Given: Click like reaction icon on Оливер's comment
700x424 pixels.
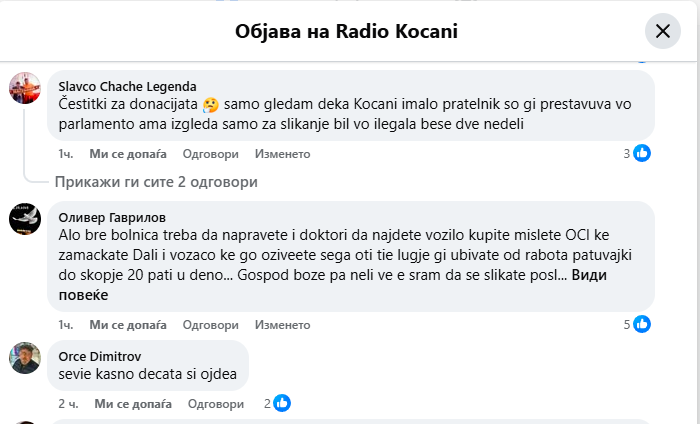Looking at the screenshot, I should [x=642, y=324].
